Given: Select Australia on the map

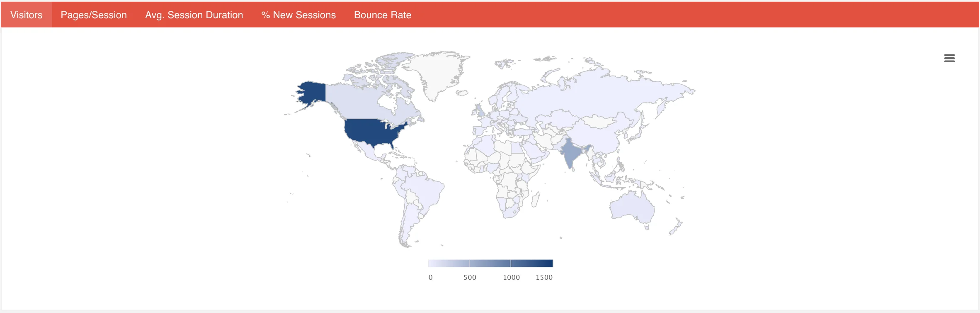Looking at the screenshot, I should point(631,207).
